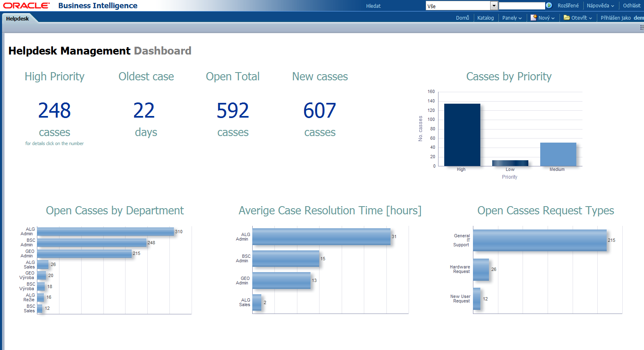
Task: Click the BSC Admin 15 hours bar
Action: tap(285, 259)
